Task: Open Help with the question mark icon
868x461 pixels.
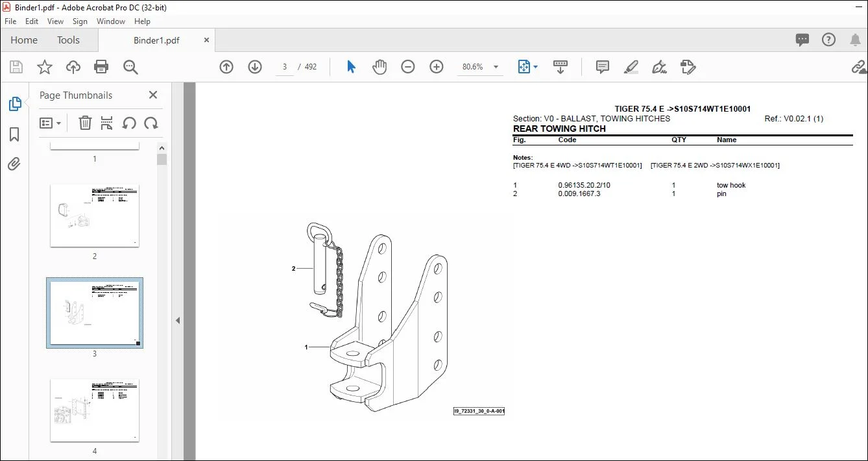Action: (x=828, y=40)
